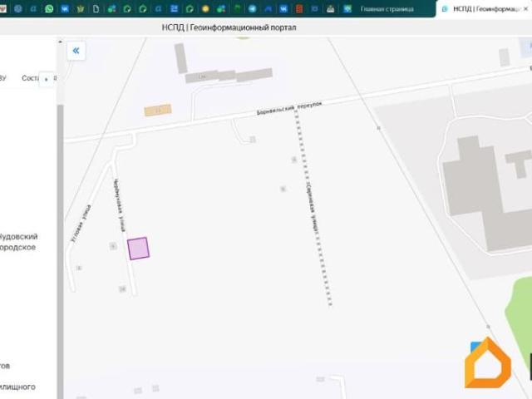Click the small arrow to scroll sidebar tabs

point(46,79)
